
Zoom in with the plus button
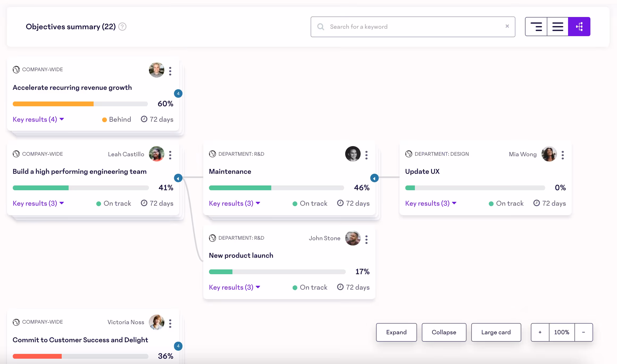[540, 332]
